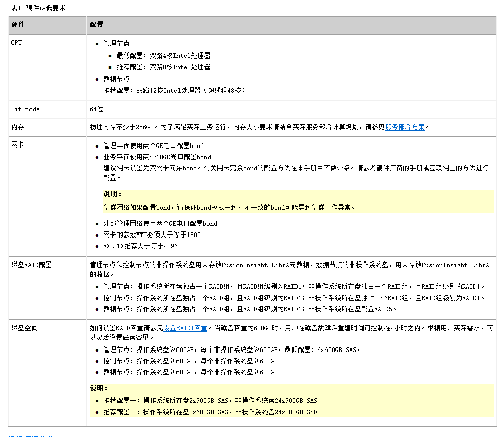Click the 64位 cell value
The image size is (504, 437).
pos(97,109)
